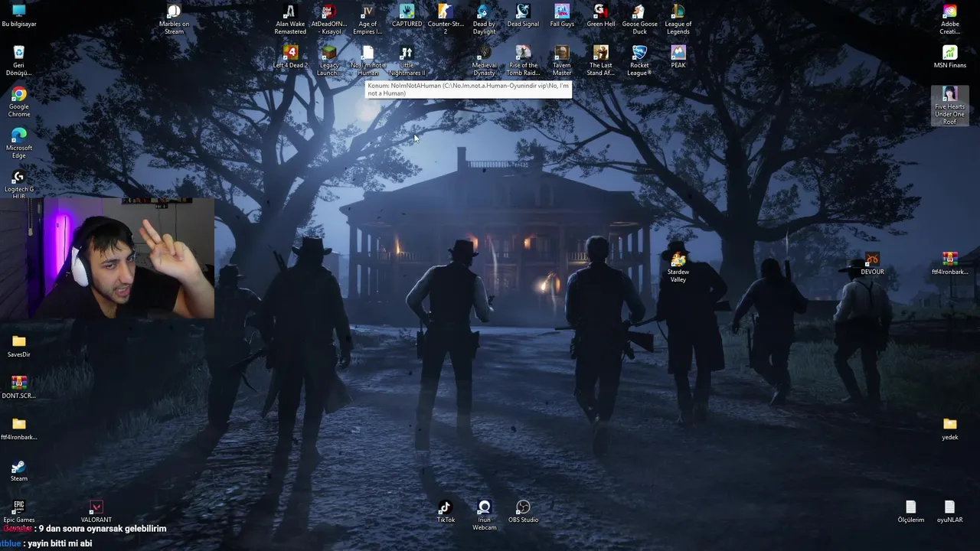The width and height of the screenshot is (980, 551).
Task: Select the Left 4 Dead 2 icon
Action: point(290,57)
